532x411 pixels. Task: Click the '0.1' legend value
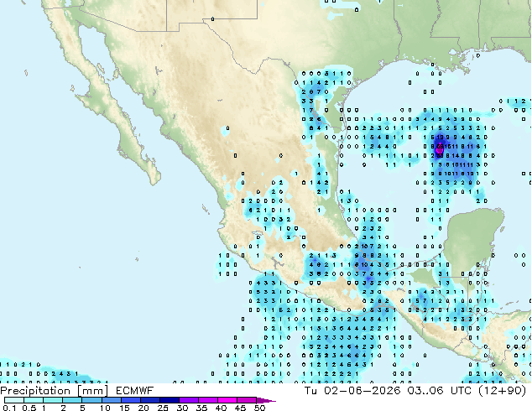9,408
